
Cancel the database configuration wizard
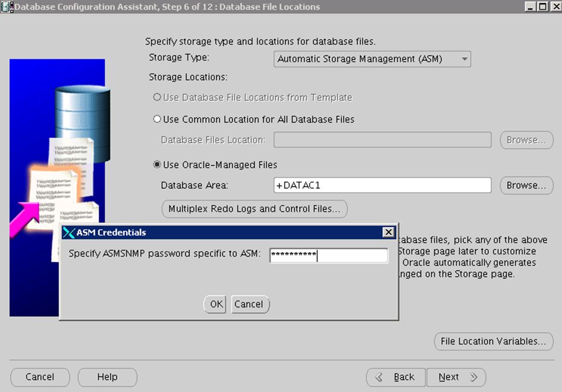[x=40, y=377]
